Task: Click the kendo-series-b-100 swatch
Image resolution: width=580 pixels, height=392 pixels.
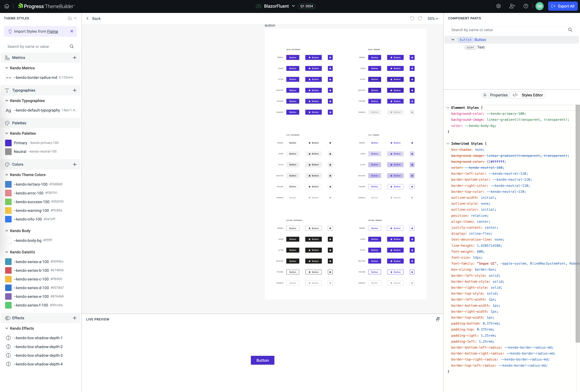Action: pyautogui.click(x=9, y=270)
